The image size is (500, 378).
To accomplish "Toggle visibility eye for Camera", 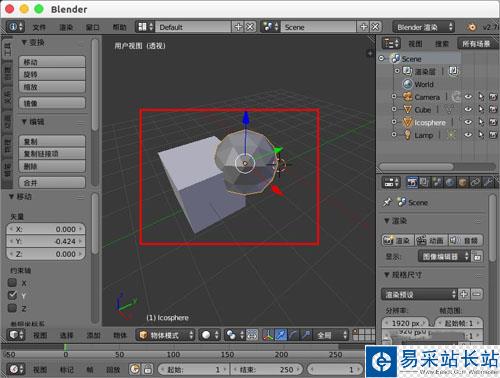I will pyautogui.click(x=468, y=97).
